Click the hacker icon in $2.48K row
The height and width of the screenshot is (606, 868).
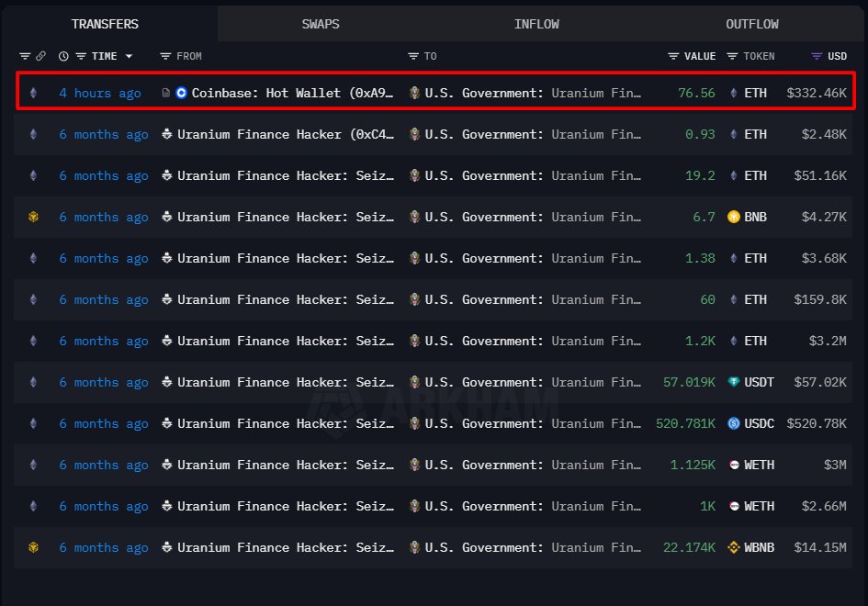pyautogui.click(x=166, y=134)
